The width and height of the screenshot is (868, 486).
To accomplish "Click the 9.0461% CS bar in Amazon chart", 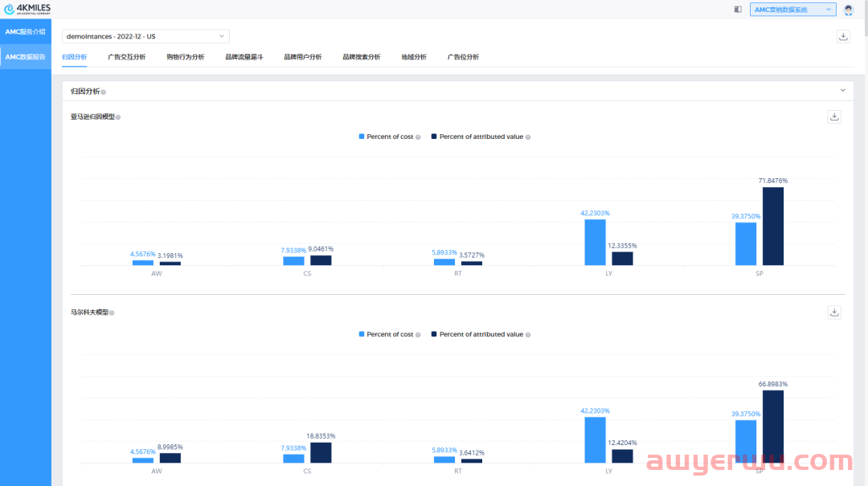I will coord(321,261).
